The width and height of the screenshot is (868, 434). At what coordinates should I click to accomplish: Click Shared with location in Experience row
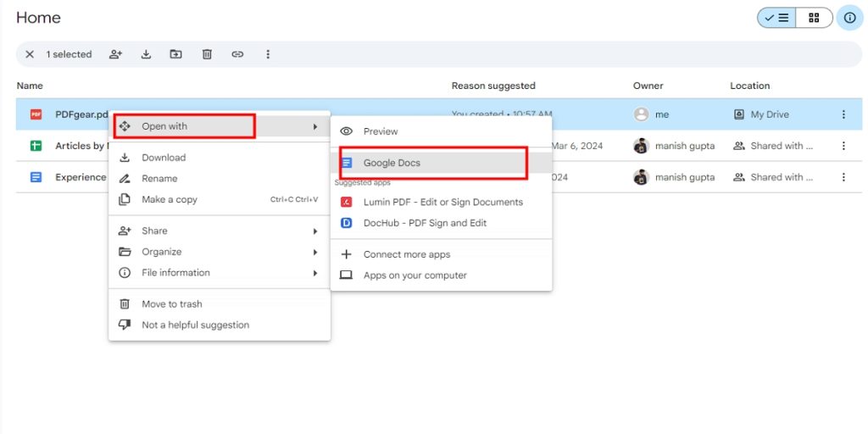point(773,178)
